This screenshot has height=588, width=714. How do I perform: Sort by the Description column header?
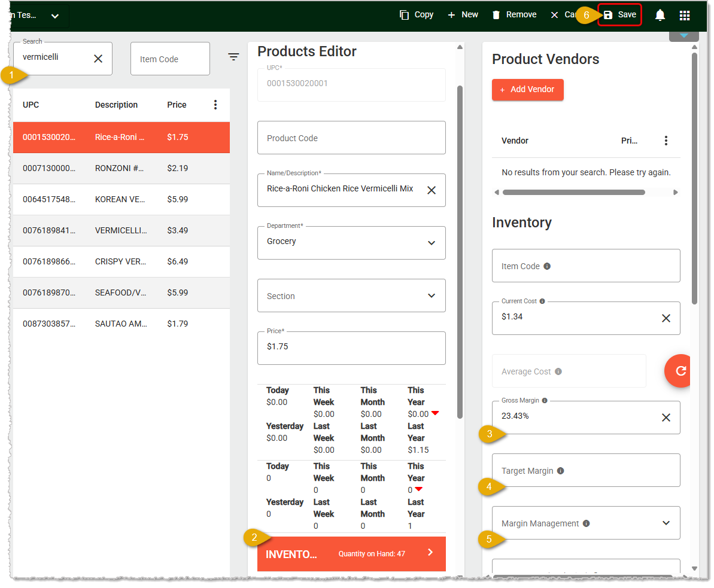click(x=116, y=105)
